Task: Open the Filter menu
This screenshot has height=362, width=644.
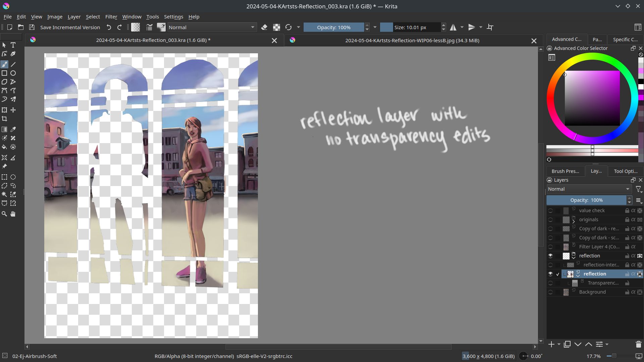Action: click(x=111, y=17)
